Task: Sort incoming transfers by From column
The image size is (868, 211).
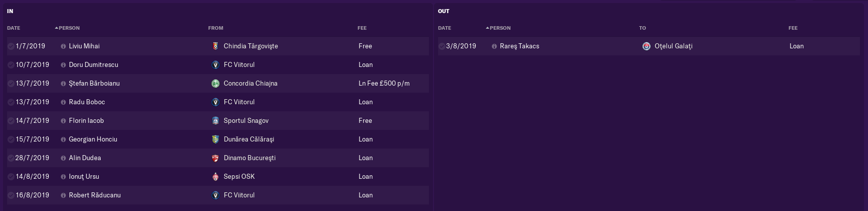Action: [x=216, y=28]
